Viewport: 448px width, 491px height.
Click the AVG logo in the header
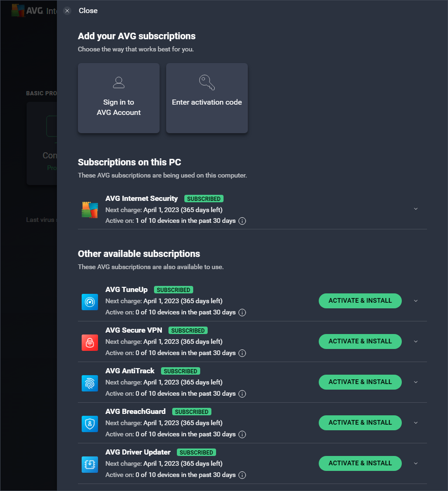click(18, 11)
